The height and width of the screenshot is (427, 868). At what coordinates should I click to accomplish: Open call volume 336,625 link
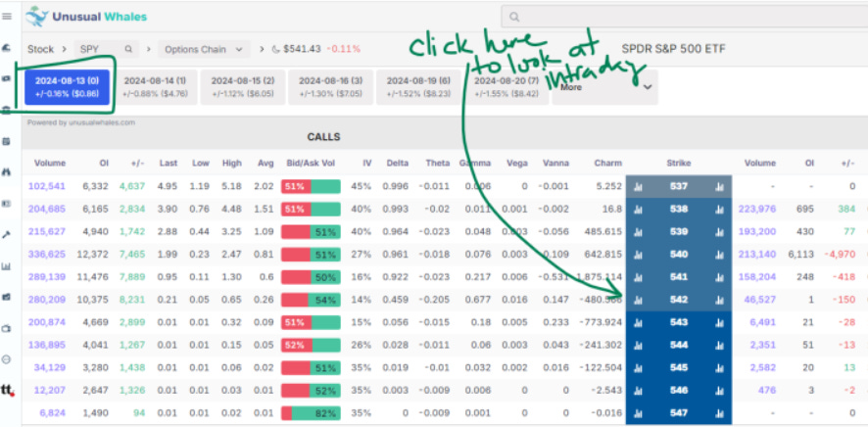point(46,255)
